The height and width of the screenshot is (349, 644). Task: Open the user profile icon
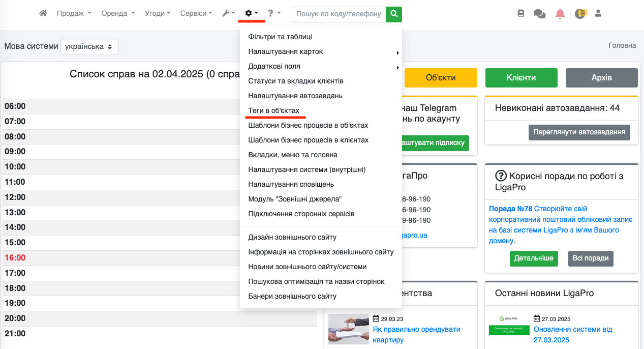598,14
